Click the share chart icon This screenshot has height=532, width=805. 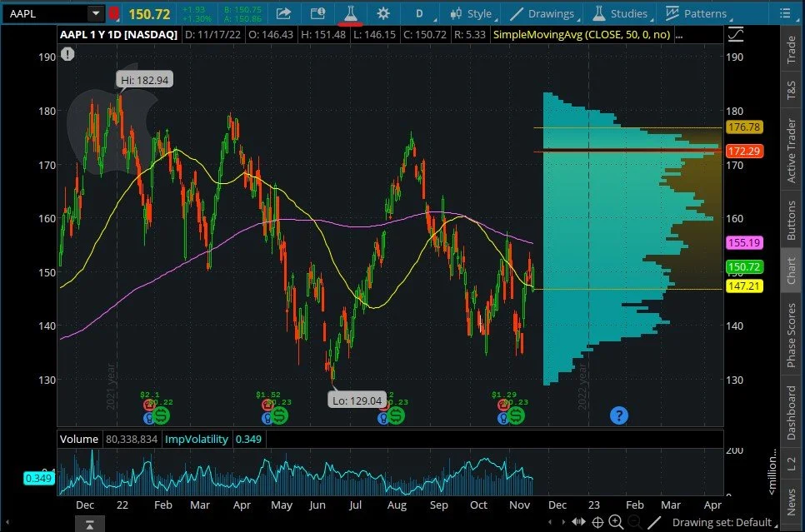283,13
